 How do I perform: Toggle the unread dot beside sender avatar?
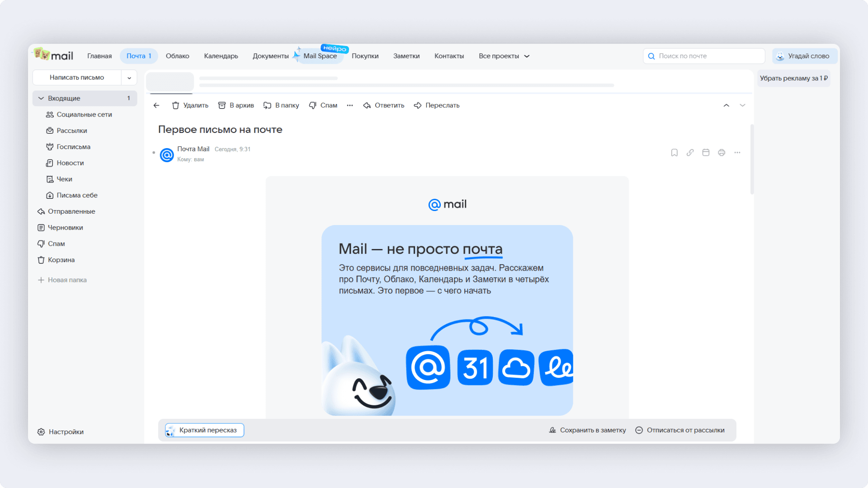(154, 153)
